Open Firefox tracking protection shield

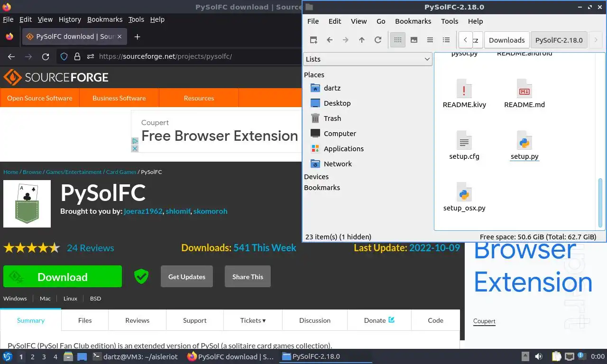tap(64, 56)
